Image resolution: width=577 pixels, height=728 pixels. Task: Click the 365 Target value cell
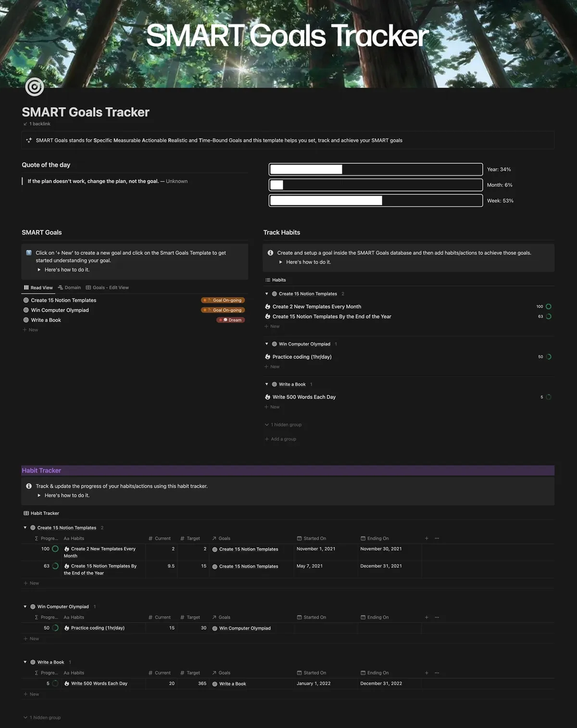193,683
